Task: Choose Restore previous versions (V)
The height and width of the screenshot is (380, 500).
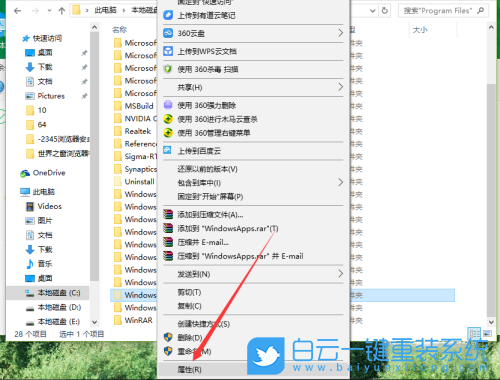Action: pyautogui.click(x=253, y=169)
